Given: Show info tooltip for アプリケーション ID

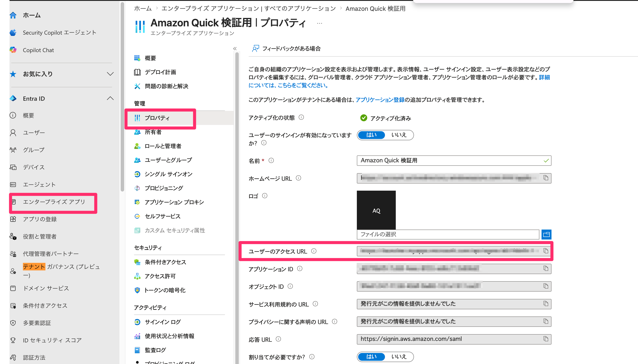Looking at the screenshot, I should click(x=300, y=269).
